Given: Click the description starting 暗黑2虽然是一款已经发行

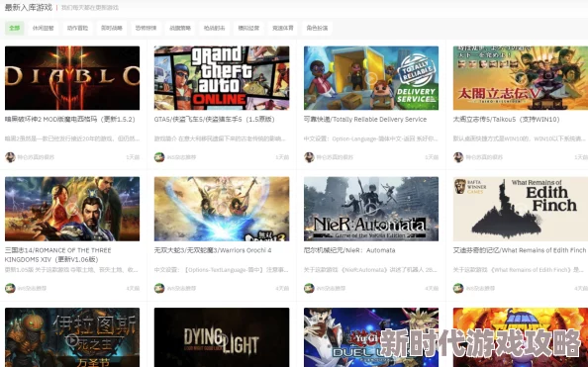Looking at the screenshot, I should (72, 138).
